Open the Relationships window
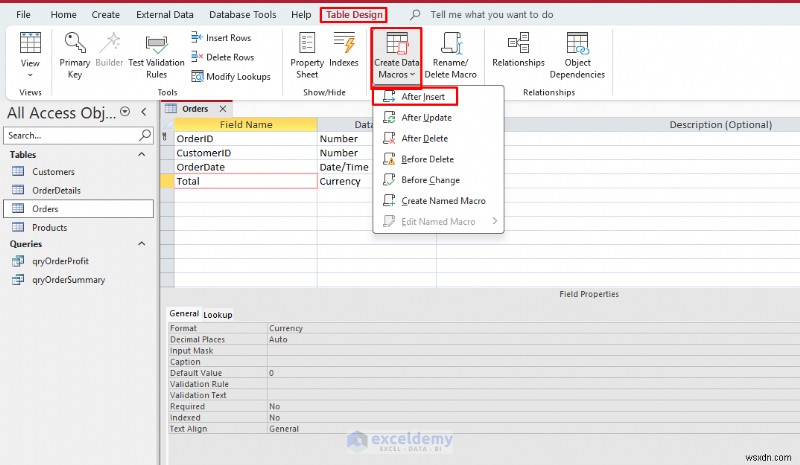Image resolution: width=800 pixels, height=465 pixels. click(x=518, y=50)
